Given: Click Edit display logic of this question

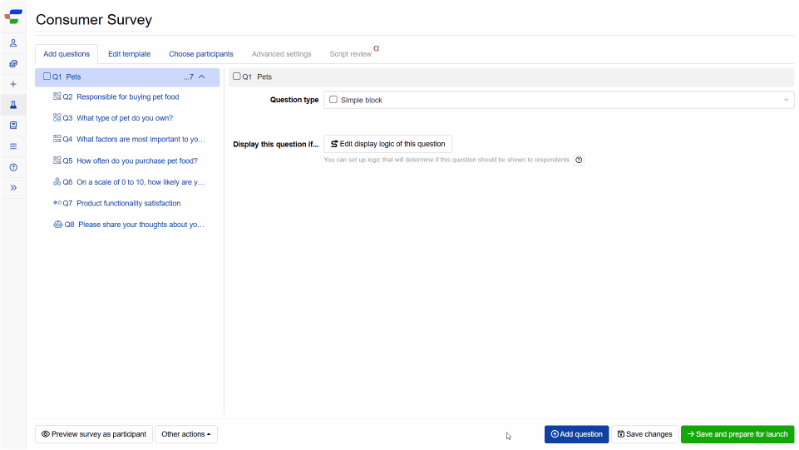Looking at the screenshot, I should (x=387, y=144).
